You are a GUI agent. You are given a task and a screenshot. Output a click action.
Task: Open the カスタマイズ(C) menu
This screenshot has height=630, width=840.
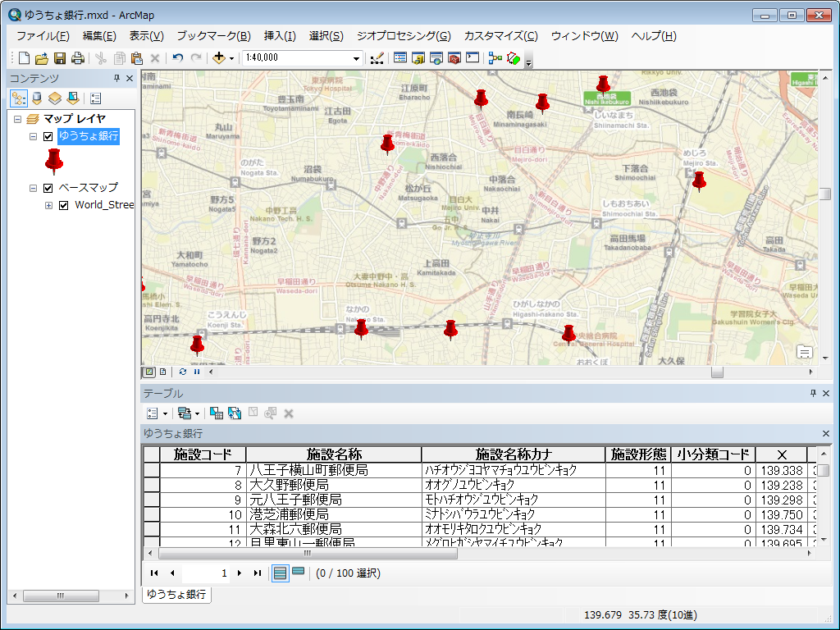point(501,36)
